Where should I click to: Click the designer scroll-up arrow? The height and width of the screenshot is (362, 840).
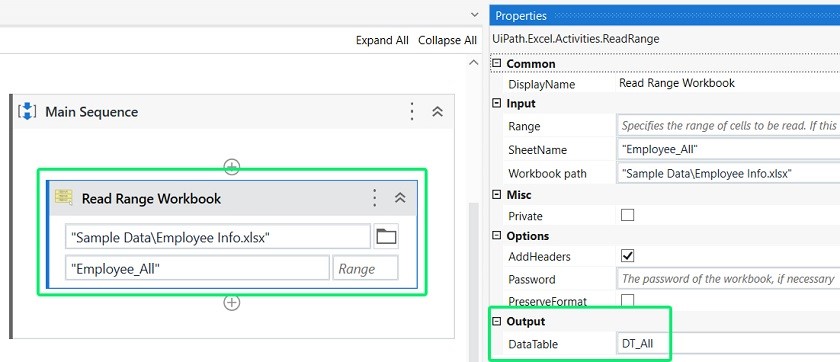(x=474, y=63)
